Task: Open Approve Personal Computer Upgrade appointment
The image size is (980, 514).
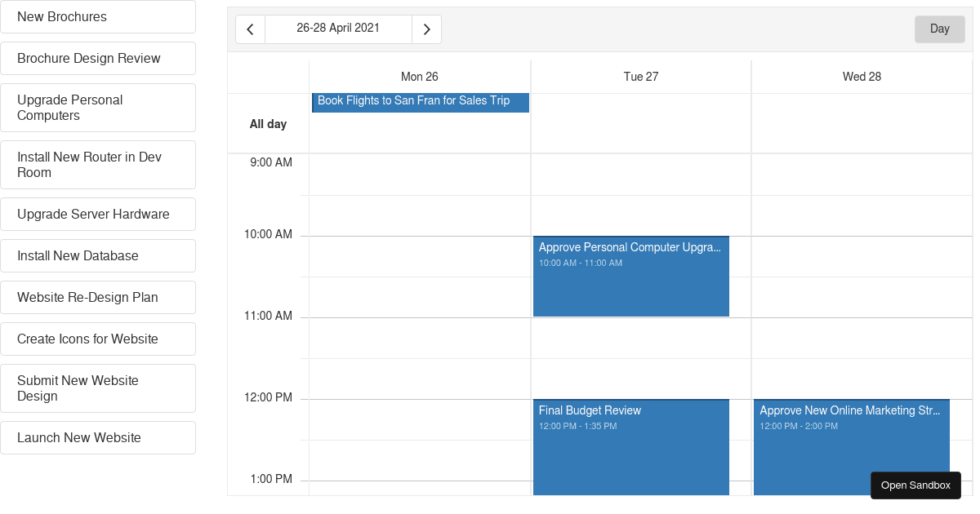Action: (x=630, y=277)
